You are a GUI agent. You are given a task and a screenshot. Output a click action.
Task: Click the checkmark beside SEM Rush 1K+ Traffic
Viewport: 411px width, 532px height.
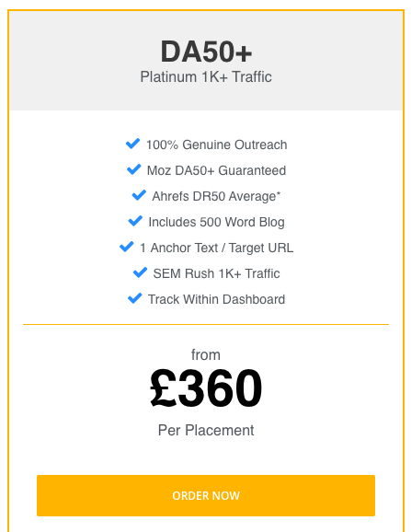coord(141,272)
